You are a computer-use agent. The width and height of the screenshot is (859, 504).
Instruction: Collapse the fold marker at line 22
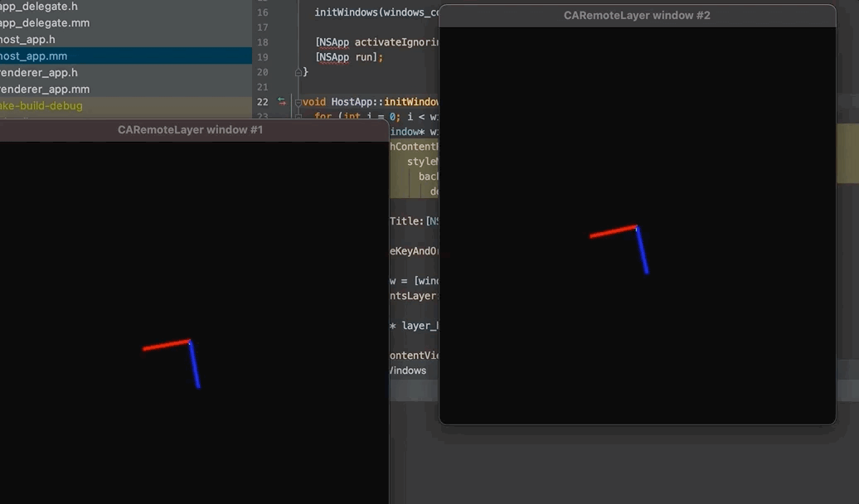pos(298,102)
